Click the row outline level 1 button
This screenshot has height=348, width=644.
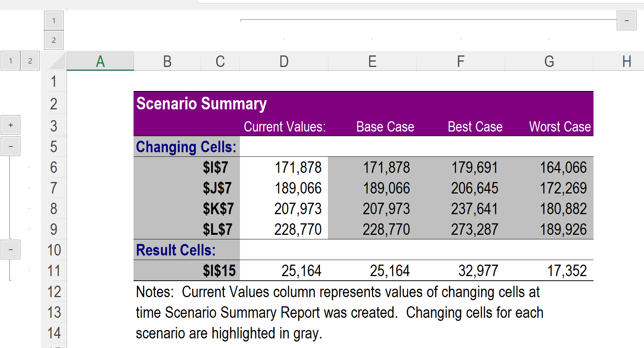pyautogui.click(x=10, y=61)
